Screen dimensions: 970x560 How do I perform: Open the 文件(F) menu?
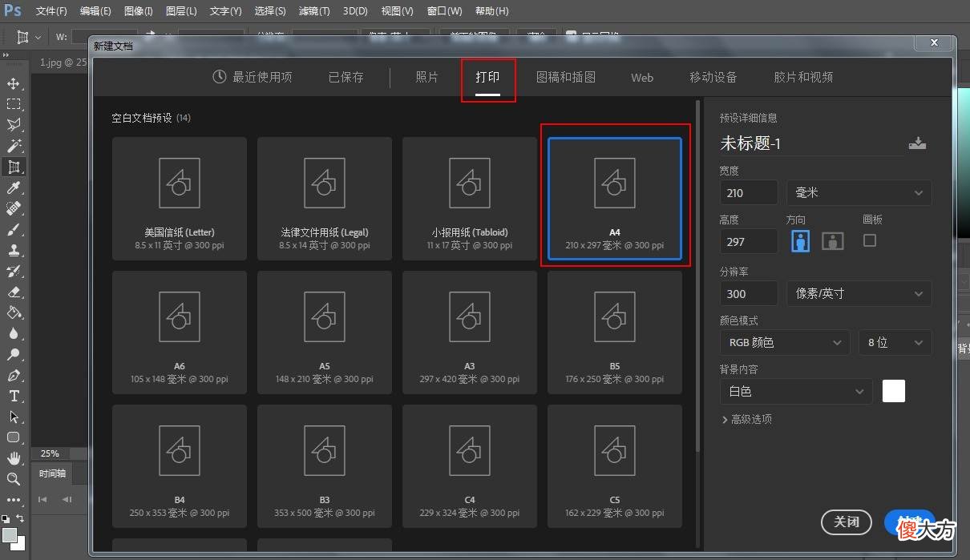[x=51, y=11]
